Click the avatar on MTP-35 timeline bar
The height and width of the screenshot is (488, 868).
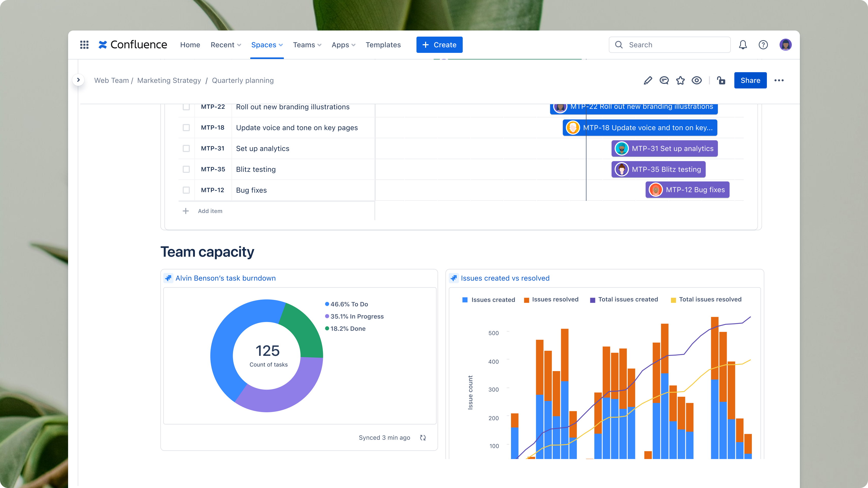tap(622, 169)
